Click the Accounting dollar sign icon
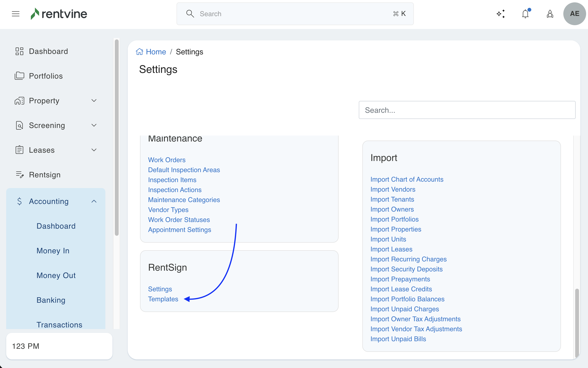This screenshot has height=368, width=588. [x=19, y=201]
